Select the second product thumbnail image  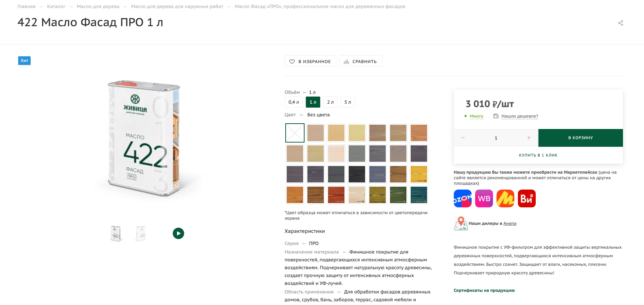tap(141, 234)
